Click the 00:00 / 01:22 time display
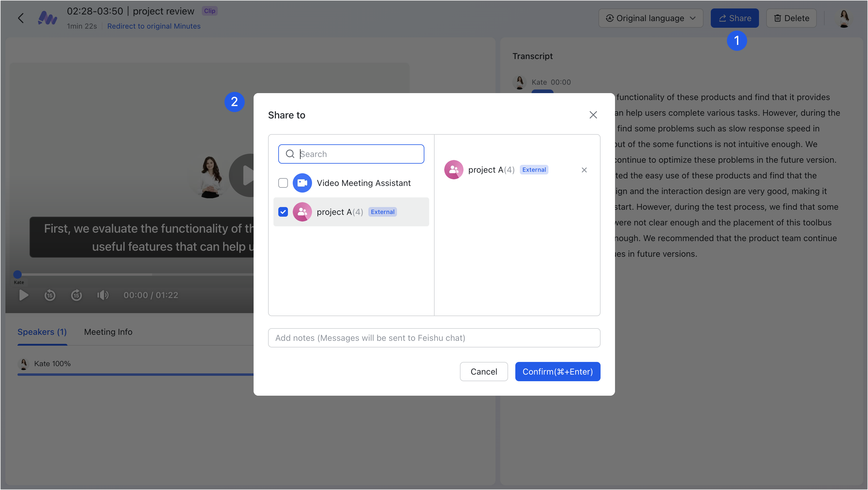Viewport: 868px width, 490px height. pos(151,295)
